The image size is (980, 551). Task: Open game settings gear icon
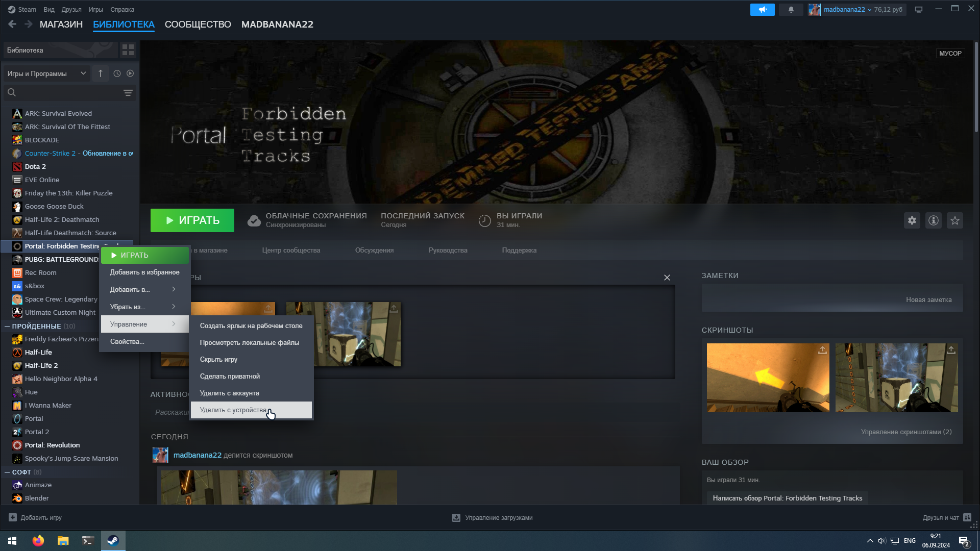point(912,220)
